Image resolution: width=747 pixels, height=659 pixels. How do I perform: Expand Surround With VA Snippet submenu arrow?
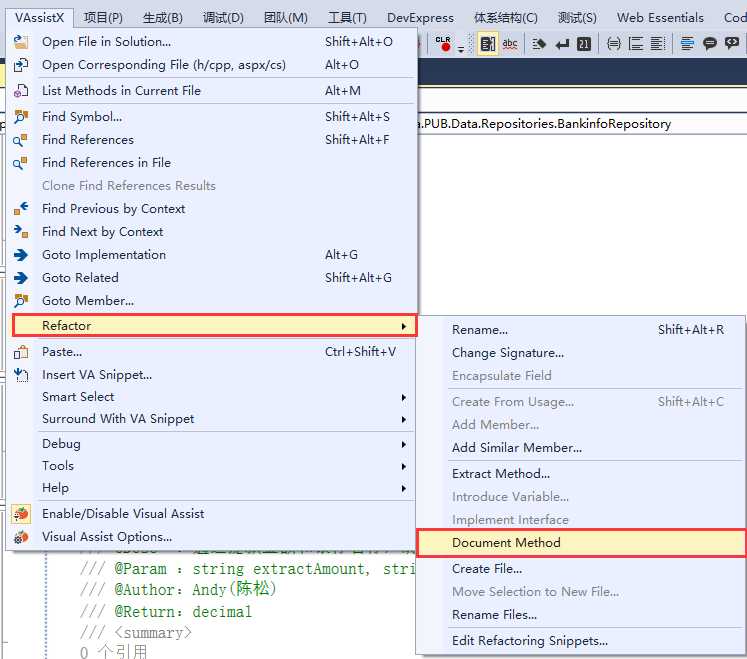point(404,419)
